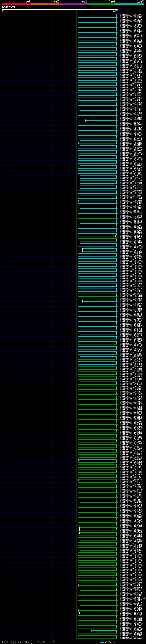Click label UniRef100_Q6NNI8
Viewport: 146px width, 644px height.
pos(131,336)
